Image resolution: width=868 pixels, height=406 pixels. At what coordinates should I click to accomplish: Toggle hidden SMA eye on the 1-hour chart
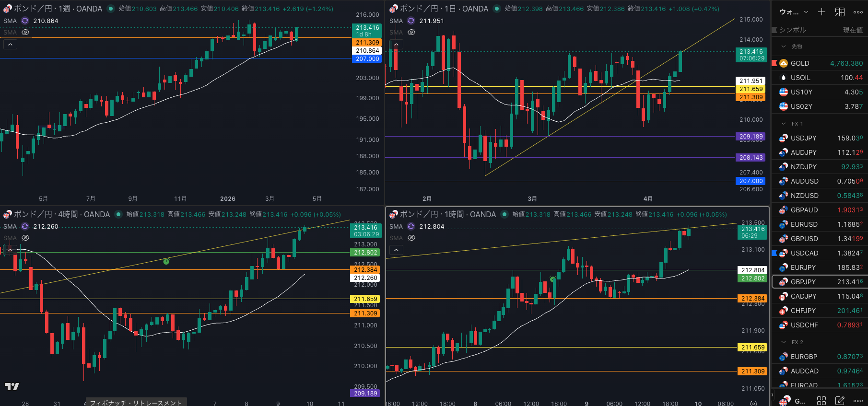pyautogui.click(x=411, y=238)
